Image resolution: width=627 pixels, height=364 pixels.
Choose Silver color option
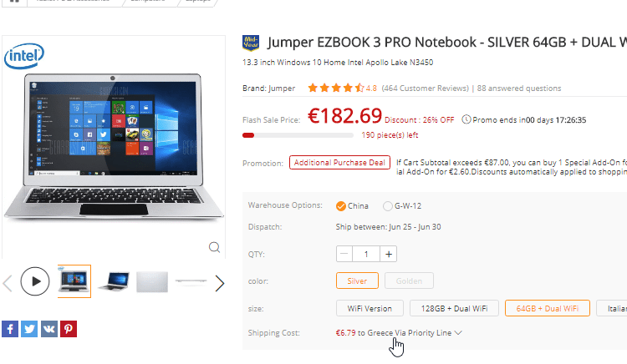tap(357, 281)
